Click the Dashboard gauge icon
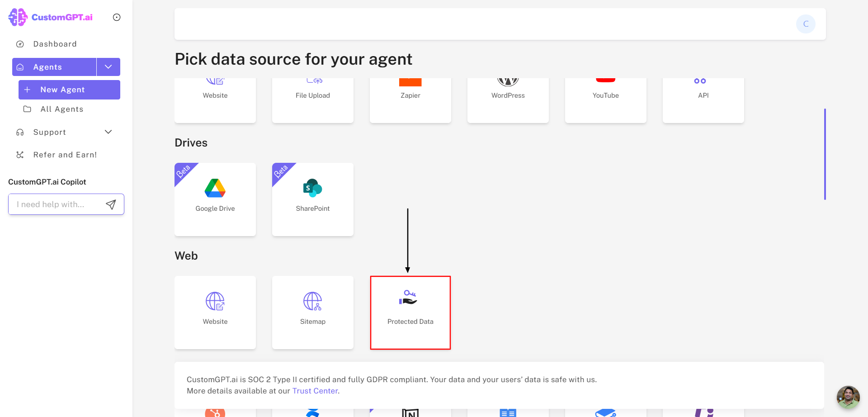 click(x=20, y=44)
